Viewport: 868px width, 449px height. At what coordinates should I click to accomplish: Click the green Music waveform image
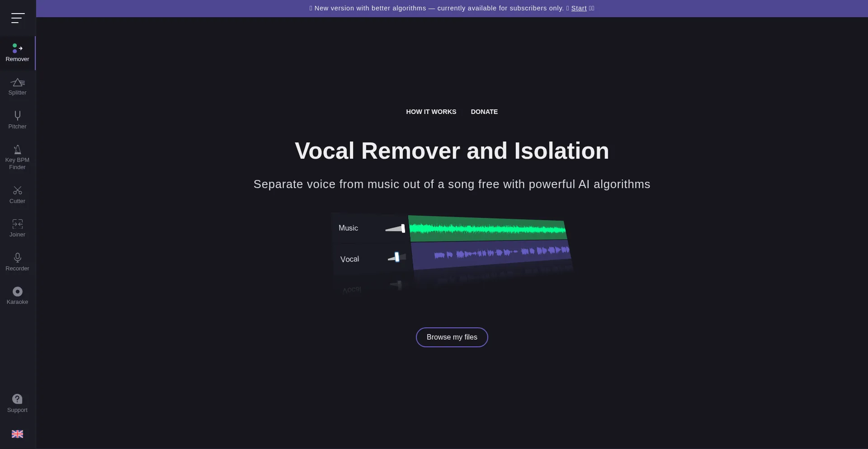(488, 229)
